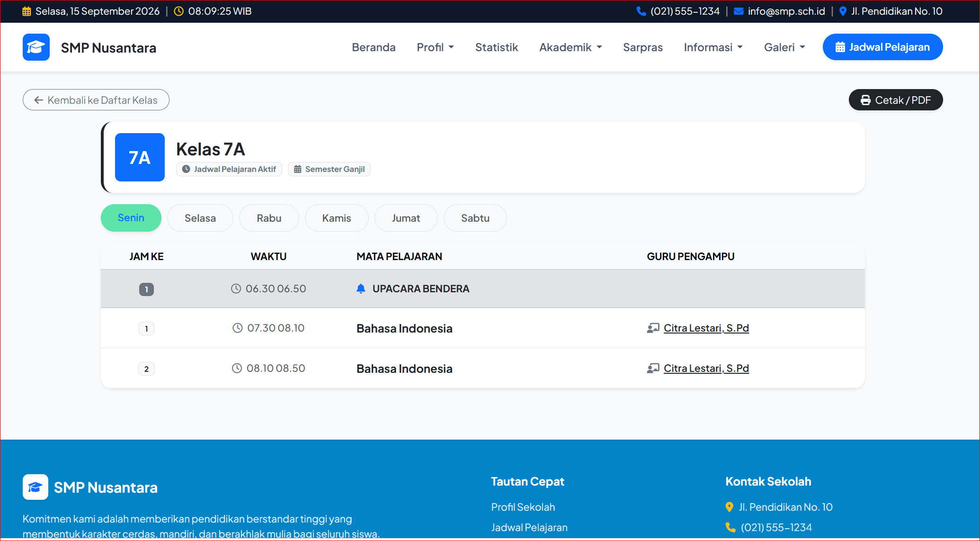Click teacher icon in the 08.10 row
This screenshot has height=541, width=980.
tap(653, 368)
